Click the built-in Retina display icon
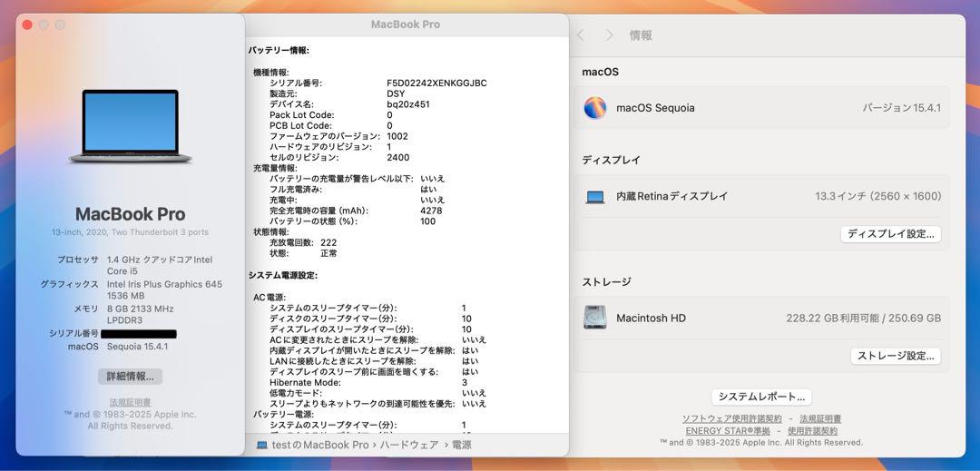Viewport: 980px width, 471px height. [x=595, y=197]
